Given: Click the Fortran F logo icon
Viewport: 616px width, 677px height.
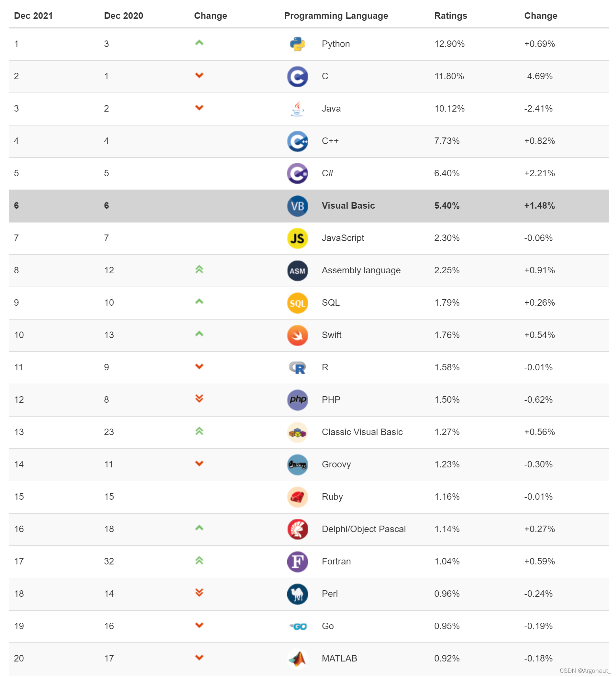Looking at the screenshot, I should (297, 562).
